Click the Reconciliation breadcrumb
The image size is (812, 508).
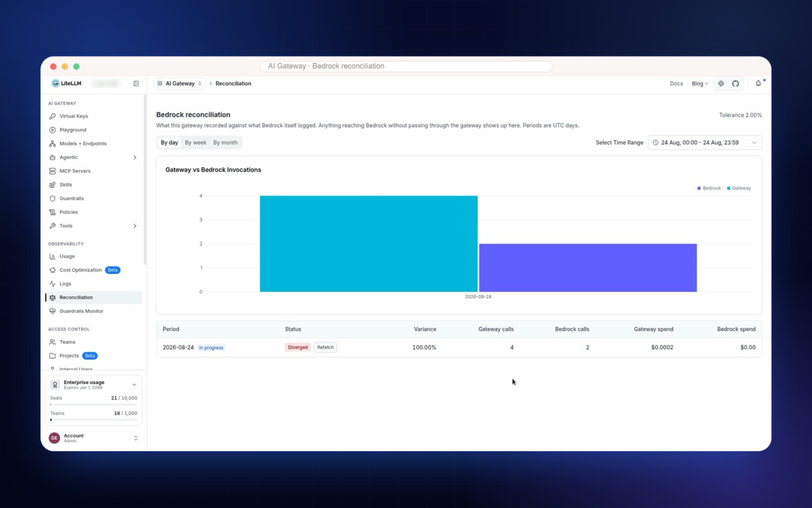(x=233, y=84)
